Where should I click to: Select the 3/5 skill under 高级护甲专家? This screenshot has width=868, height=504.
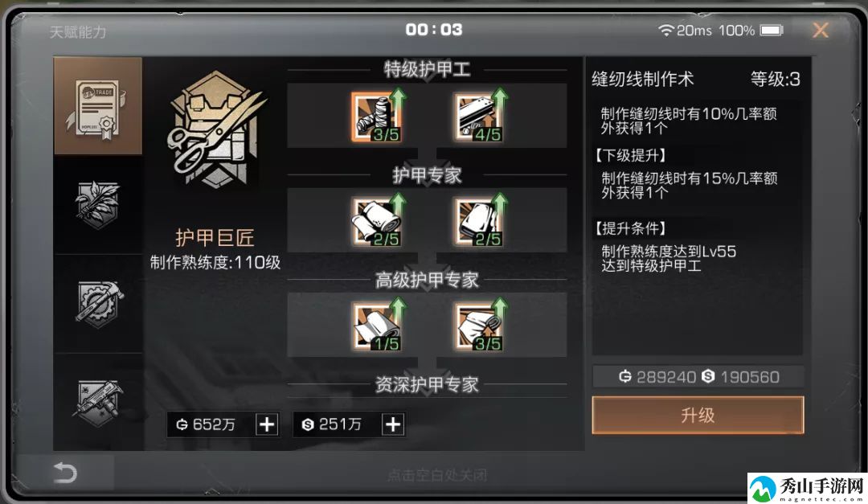point(481,326)
